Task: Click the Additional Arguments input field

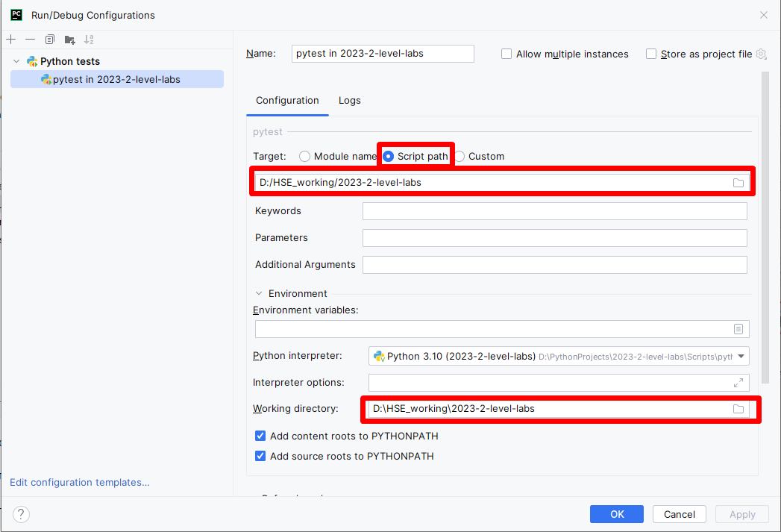Action: tap(555, 265)
